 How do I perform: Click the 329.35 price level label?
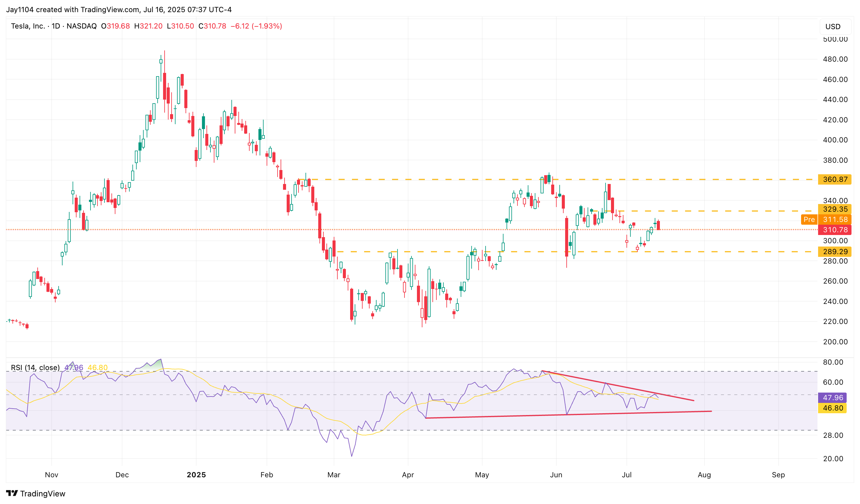(x=834, y=209)
